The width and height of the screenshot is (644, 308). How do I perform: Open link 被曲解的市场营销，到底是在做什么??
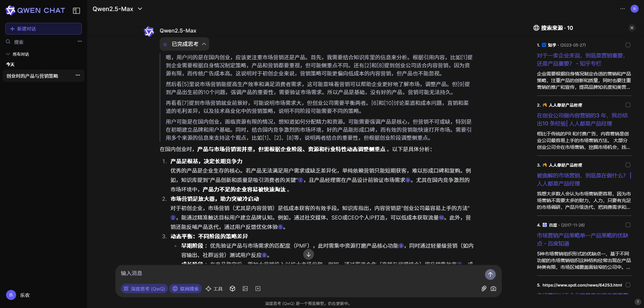pyautogui.click(x=581, y=175)
